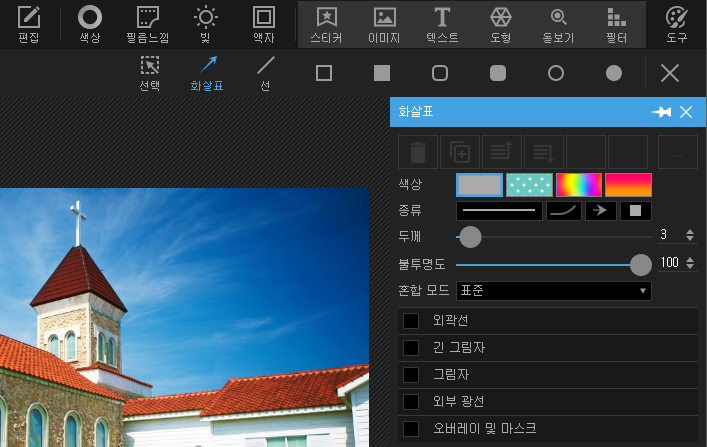The image size is (707, 447).
Task: Close the 화살표 properties panel
Action: click(x=686, y=112)
